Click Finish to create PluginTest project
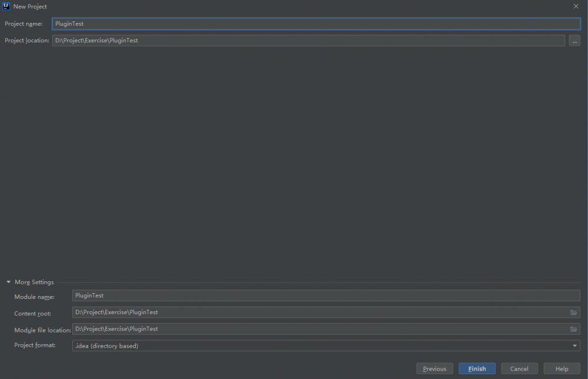Viewport: 588px width, 379px height. pyautogui.click(x=477, y=368)
